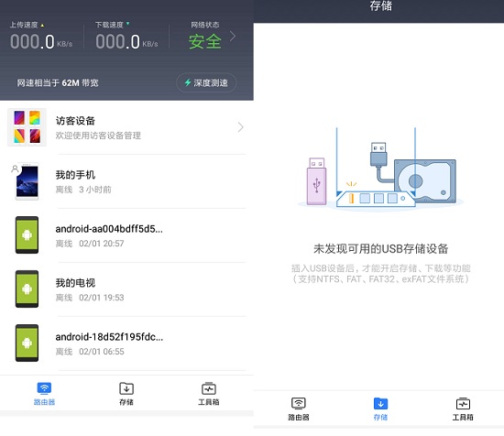Open 访客设备 chevron arrow

tap(240, 127)
